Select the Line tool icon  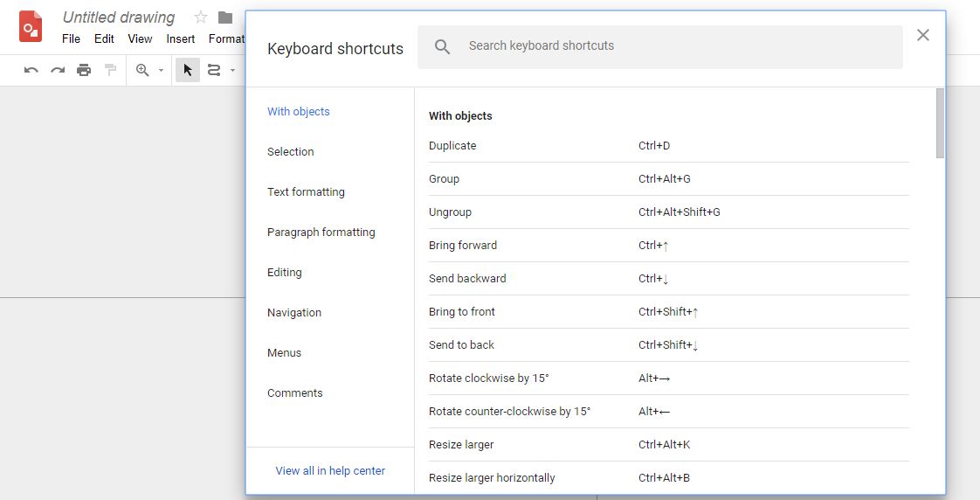pos(214,70)
